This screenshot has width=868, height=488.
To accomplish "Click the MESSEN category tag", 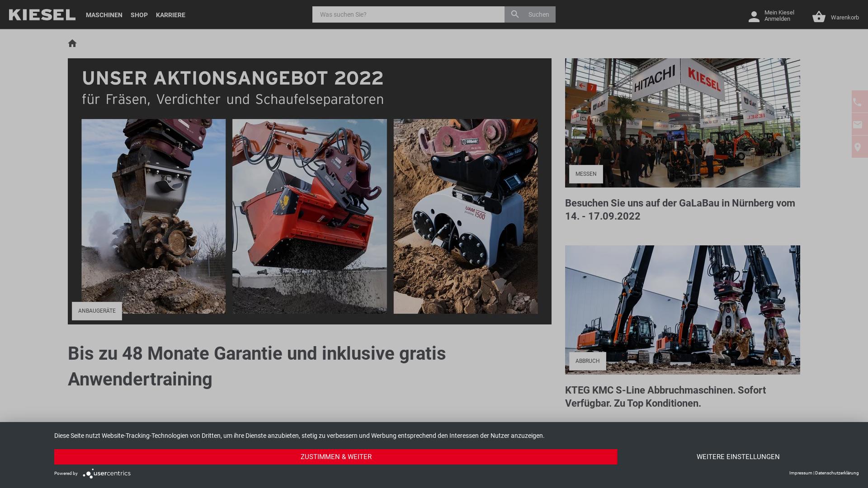I will click(x=586, y=174).
